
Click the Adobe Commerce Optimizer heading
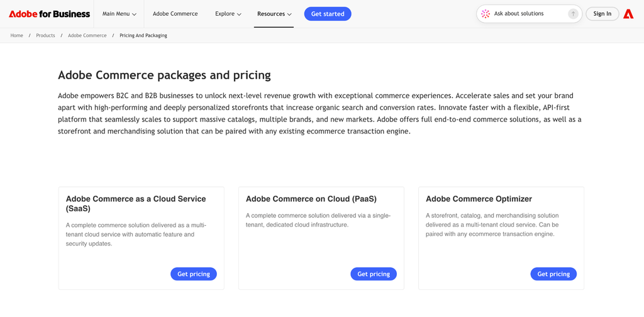479,199
